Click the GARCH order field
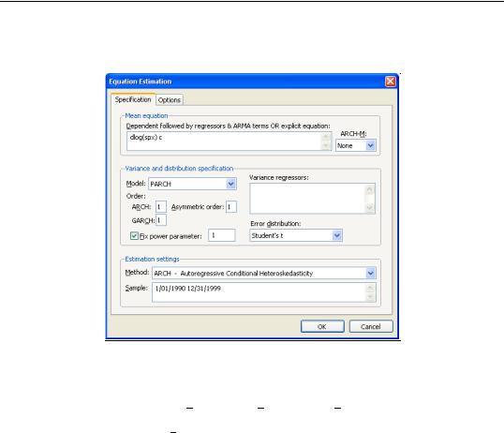This screenshot has height=433, width=504. (161, 220)
